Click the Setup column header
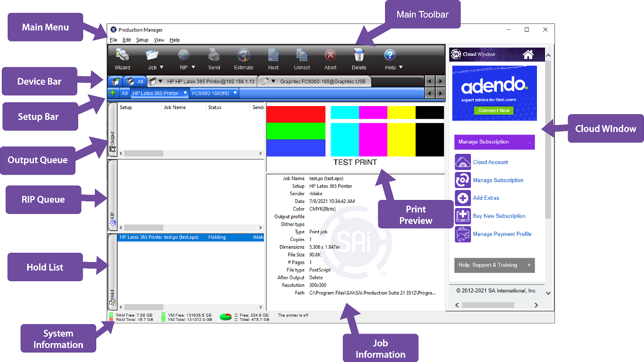Viewport: 644px width, 362px height. click(140, 107)
